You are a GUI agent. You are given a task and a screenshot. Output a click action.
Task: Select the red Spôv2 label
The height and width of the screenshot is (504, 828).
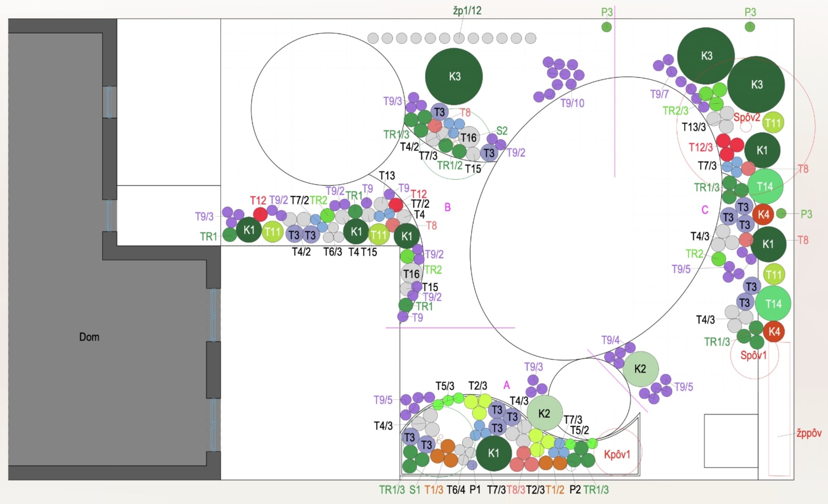coord(746,118)
